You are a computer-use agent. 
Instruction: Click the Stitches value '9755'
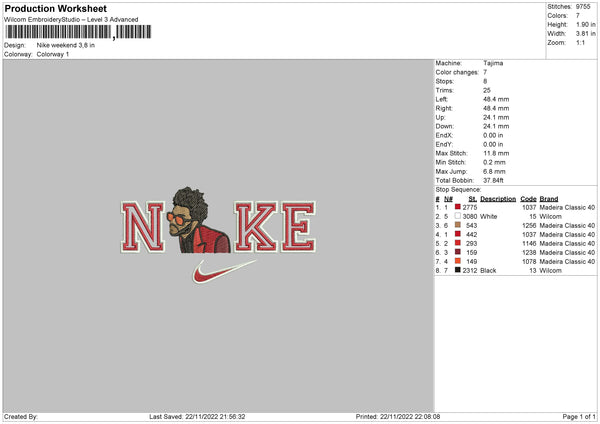583,7
